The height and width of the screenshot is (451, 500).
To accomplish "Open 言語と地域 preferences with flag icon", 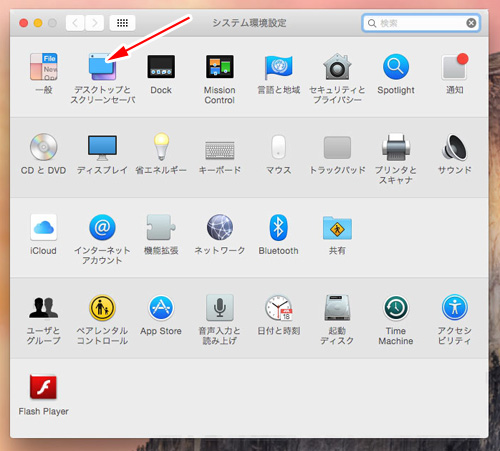I will pos(278,67).
